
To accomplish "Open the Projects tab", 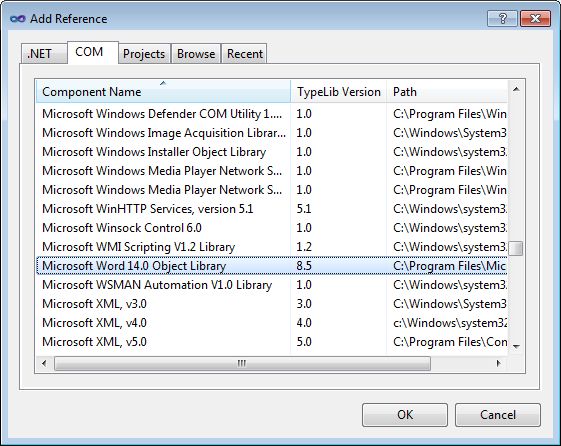I will point(144,54).
